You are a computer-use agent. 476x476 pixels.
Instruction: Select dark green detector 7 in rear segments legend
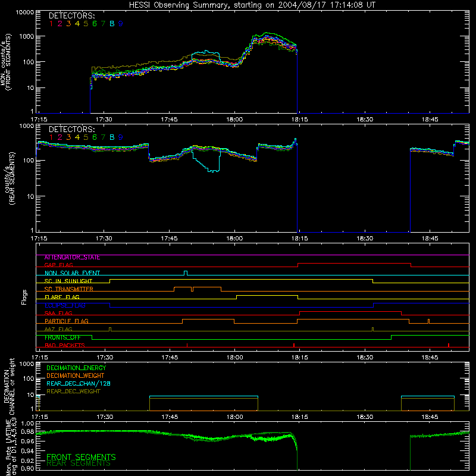click(x=103, y=137)
